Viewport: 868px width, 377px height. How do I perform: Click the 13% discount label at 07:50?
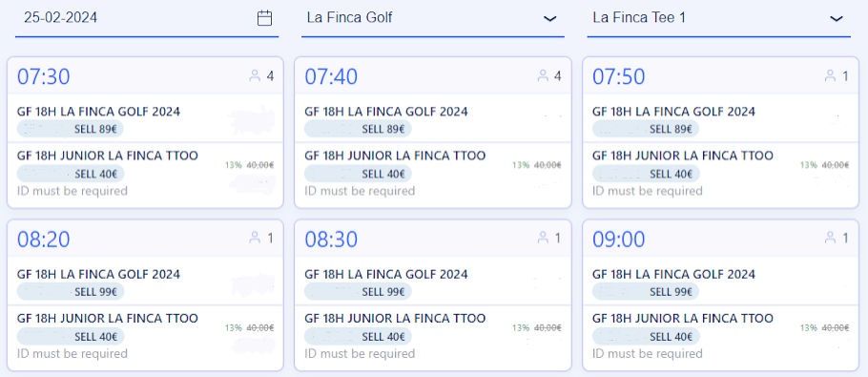tap(808, 165)
